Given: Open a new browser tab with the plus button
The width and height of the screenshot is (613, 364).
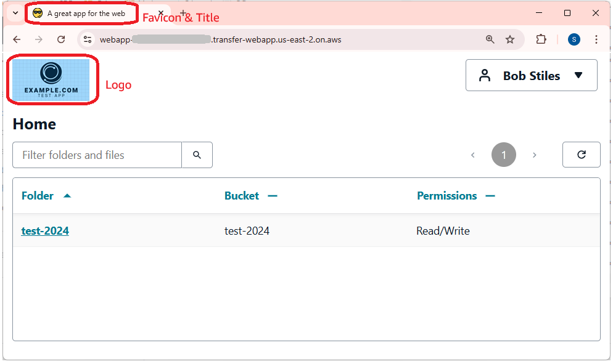Looking at the screenshot, I should [182, 12].
